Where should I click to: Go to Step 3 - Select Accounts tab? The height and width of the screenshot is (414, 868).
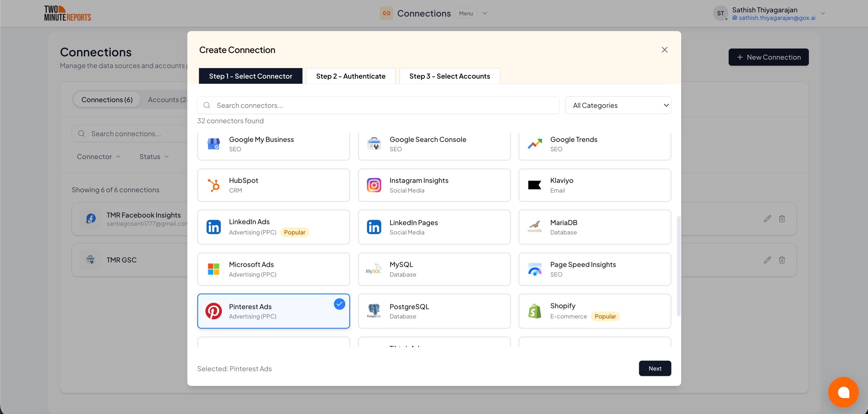[449, 76]
